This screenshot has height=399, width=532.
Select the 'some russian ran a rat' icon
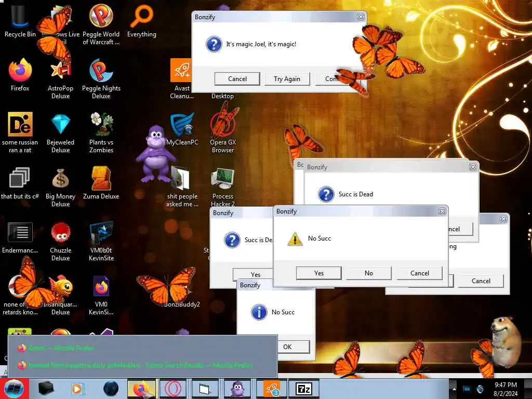pyautogui.click(x=20, y=132)
